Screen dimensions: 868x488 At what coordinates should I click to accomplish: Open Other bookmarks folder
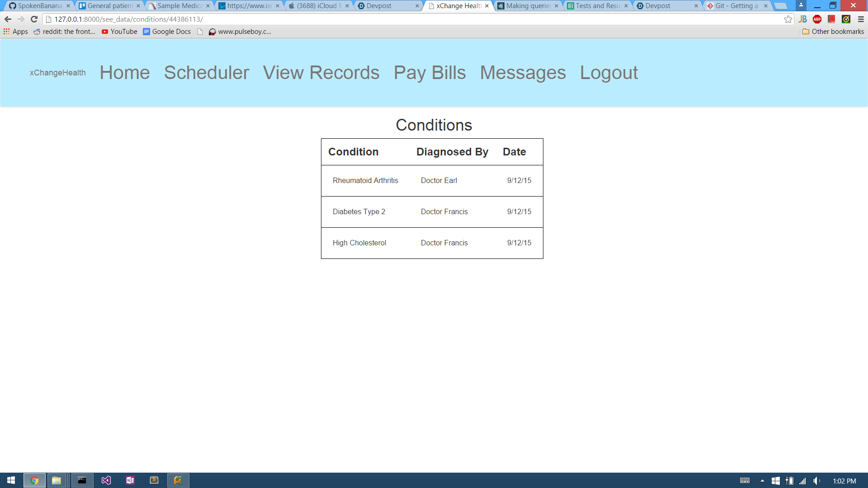833,32
